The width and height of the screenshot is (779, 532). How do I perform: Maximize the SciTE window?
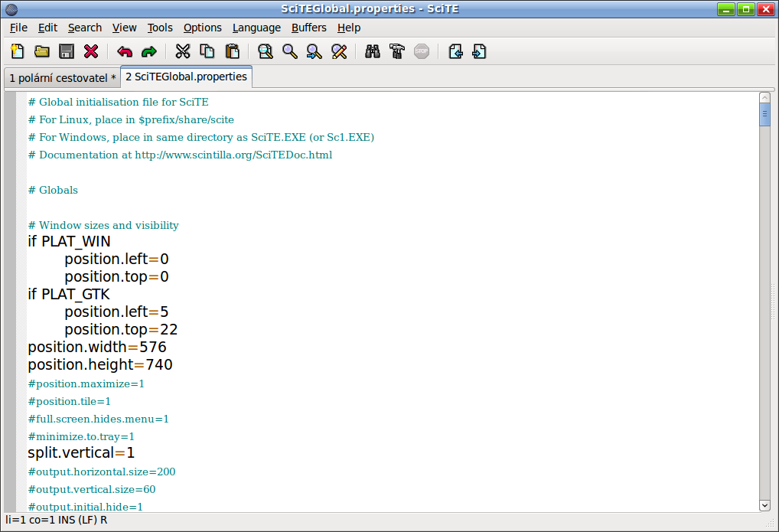pyautogui.click(x=746, y=9)
